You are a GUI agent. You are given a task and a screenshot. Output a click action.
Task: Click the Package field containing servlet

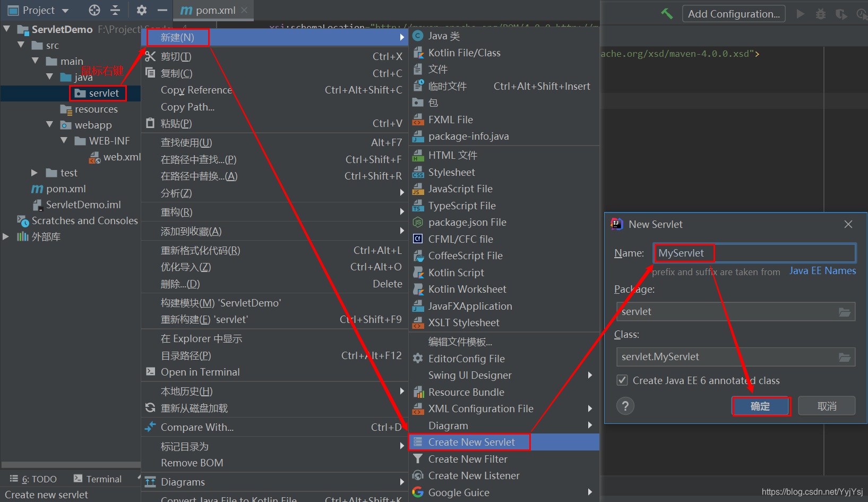(736, 312)
